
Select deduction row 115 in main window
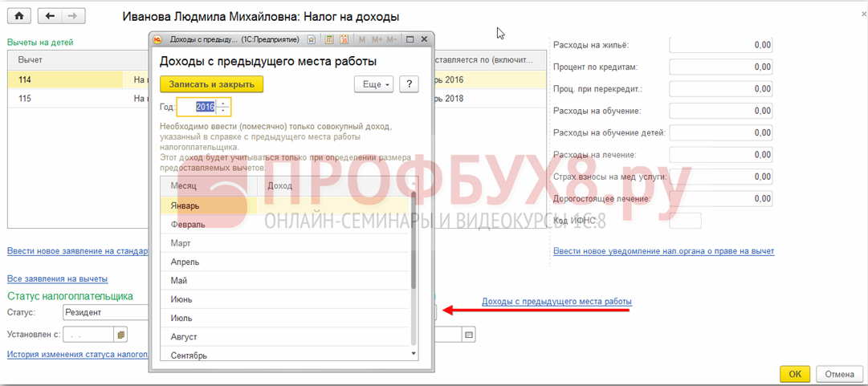click(79, 99)
